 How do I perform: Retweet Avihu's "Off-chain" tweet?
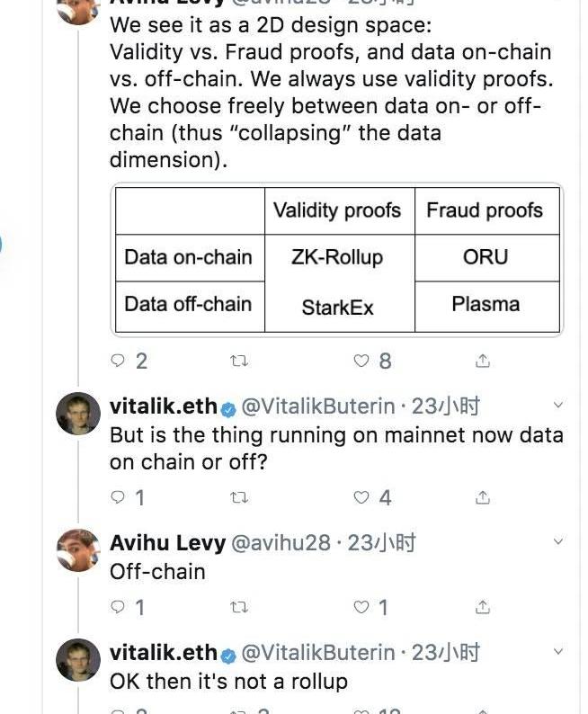[239, 607]
